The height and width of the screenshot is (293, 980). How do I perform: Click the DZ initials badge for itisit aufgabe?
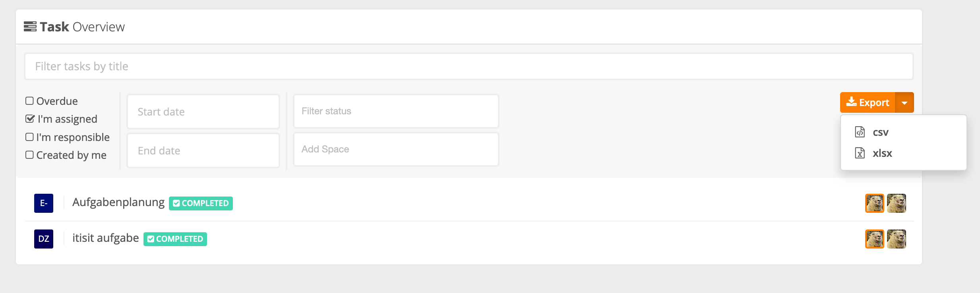click(x=43, y=238)
